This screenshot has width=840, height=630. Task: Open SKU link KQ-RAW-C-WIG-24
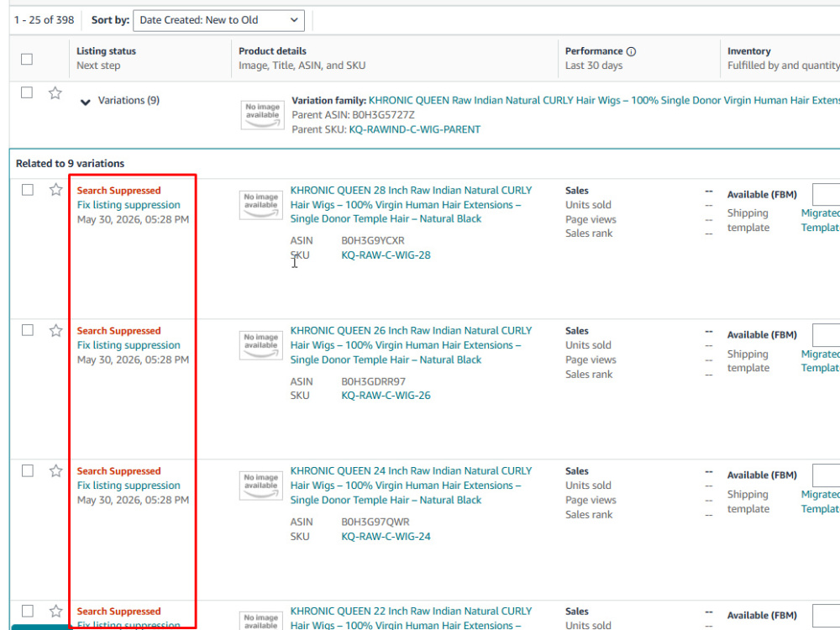tap(386, 536)
